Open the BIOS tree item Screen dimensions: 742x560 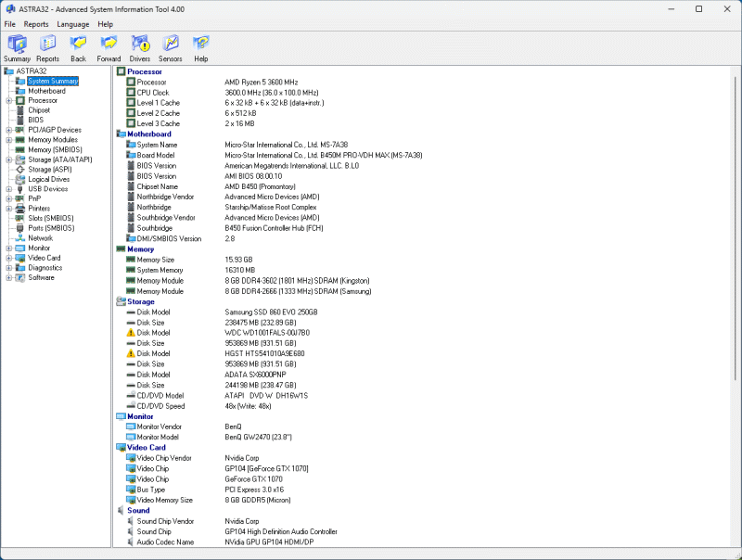[35, 120]
